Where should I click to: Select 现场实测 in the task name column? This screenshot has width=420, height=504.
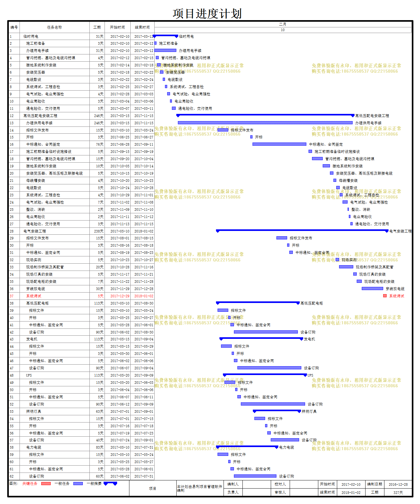[34, 260]
